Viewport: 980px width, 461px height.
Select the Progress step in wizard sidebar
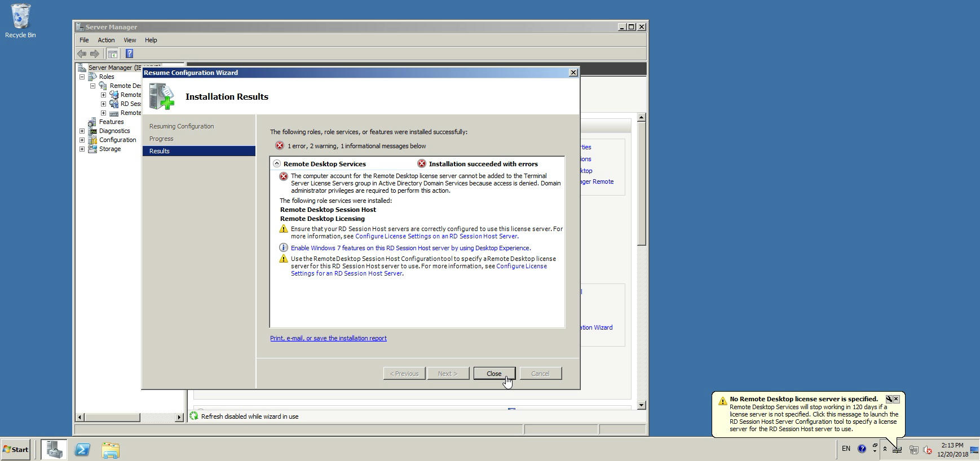tap(161, 139)
